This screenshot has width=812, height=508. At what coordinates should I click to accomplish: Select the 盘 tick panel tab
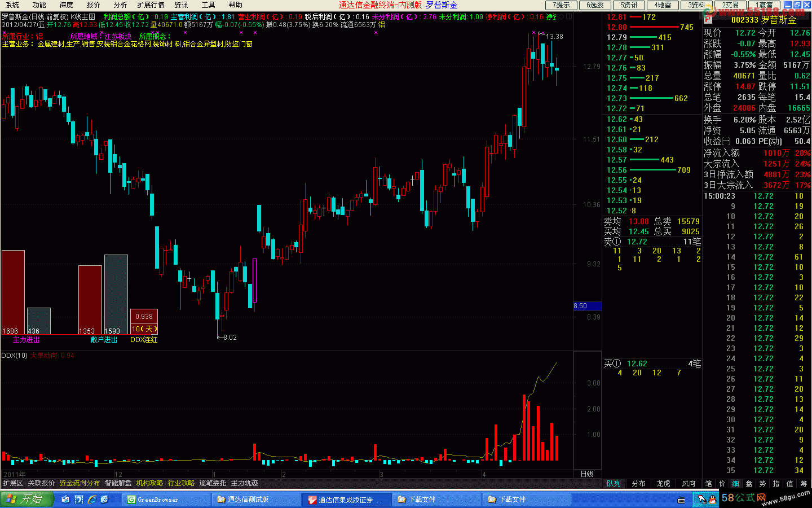(x=749, y=484)
